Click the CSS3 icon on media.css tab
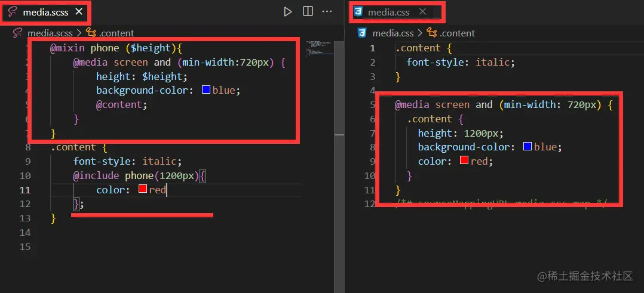The height and width of the screenshot is (293, 644). tap(358, 13)
